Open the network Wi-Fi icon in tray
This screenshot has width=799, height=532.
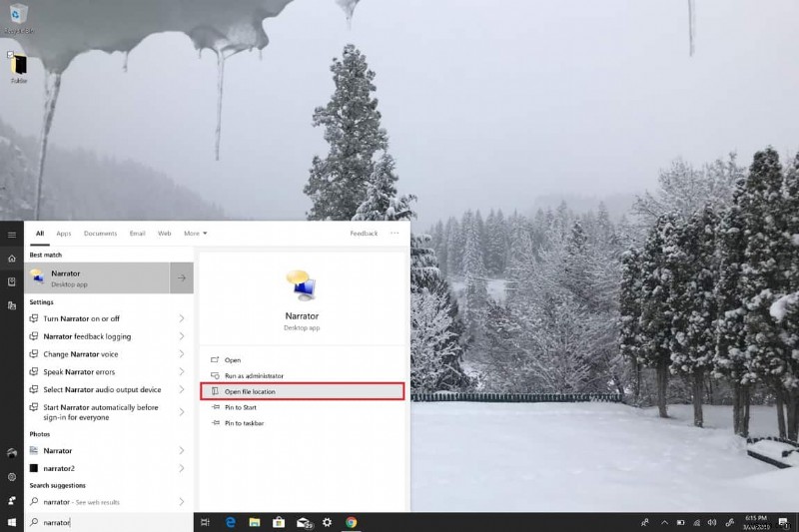(x=696, y=522)
